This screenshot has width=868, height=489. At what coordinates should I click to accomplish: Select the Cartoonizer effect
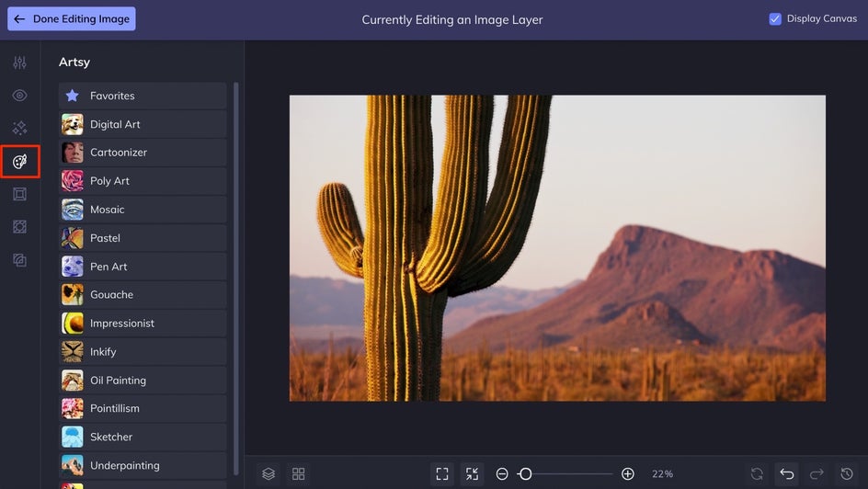143,153
